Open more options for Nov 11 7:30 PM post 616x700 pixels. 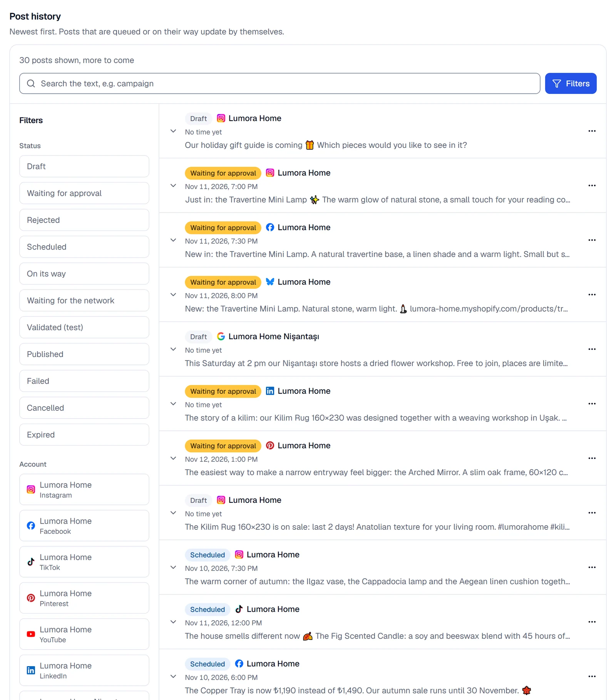pos(592,240)
